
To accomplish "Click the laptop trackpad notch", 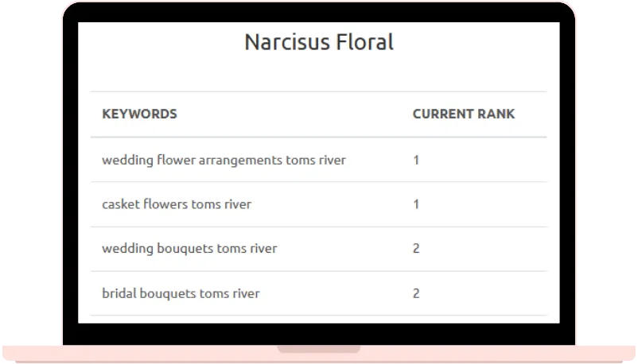I will point(319,349).
